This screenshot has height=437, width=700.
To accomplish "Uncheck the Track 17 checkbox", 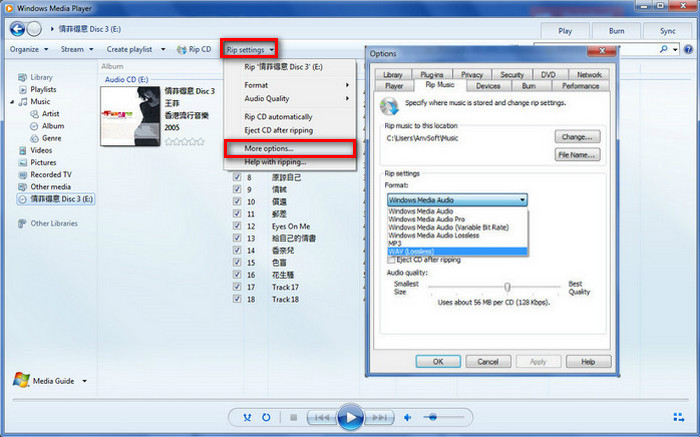I will 237,287.
